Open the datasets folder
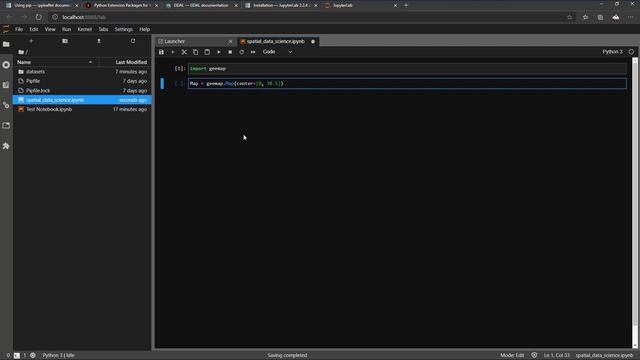Screen dimensions: 640x360 (82, 71)
